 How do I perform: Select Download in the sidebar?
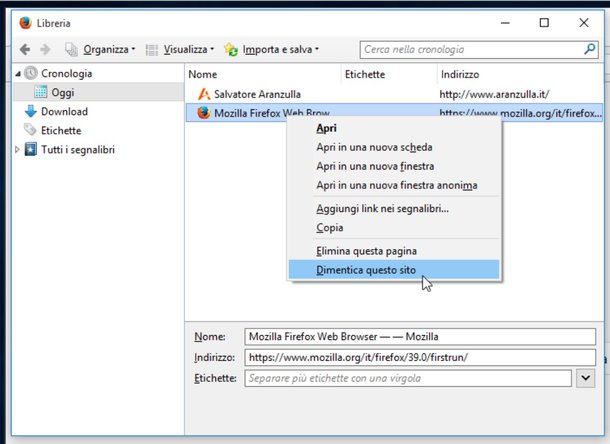point(64,111)
